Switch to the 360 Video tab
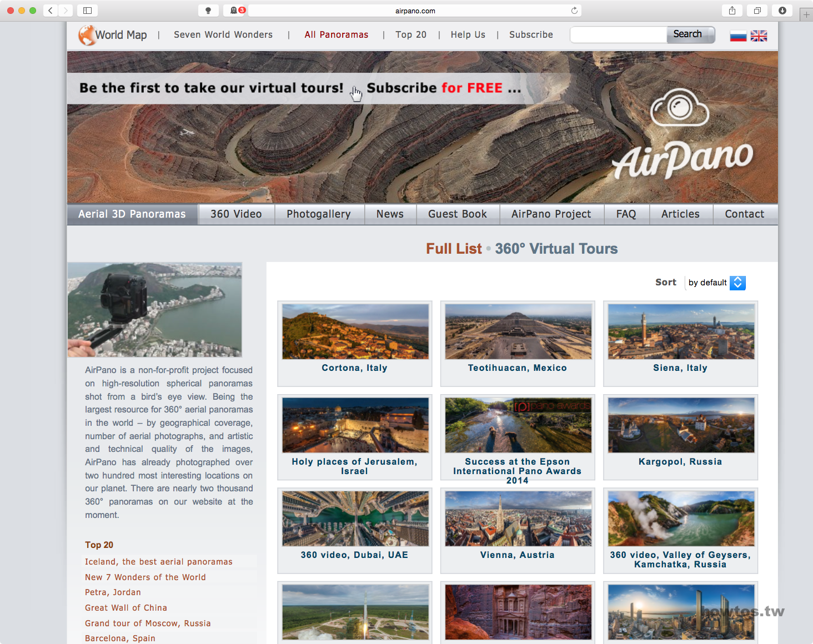Viewport: 813px width, 644px height. coord(236,214)
